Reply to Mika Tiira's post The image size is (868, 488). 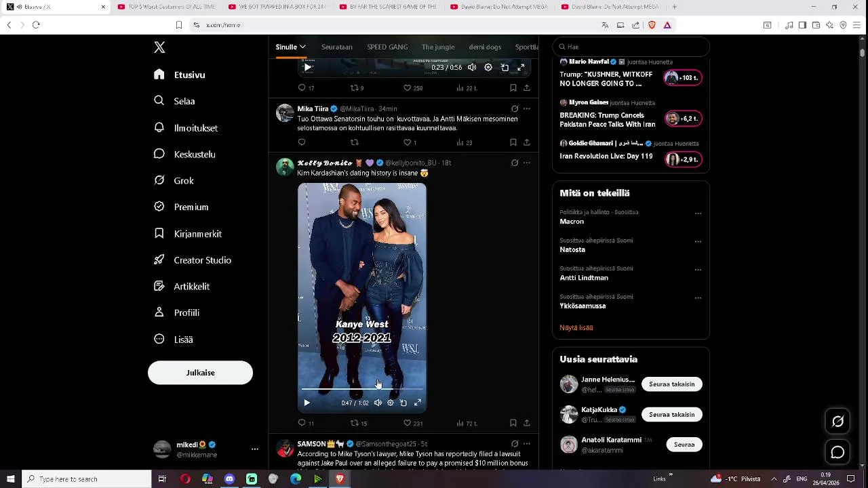[302, 142]
